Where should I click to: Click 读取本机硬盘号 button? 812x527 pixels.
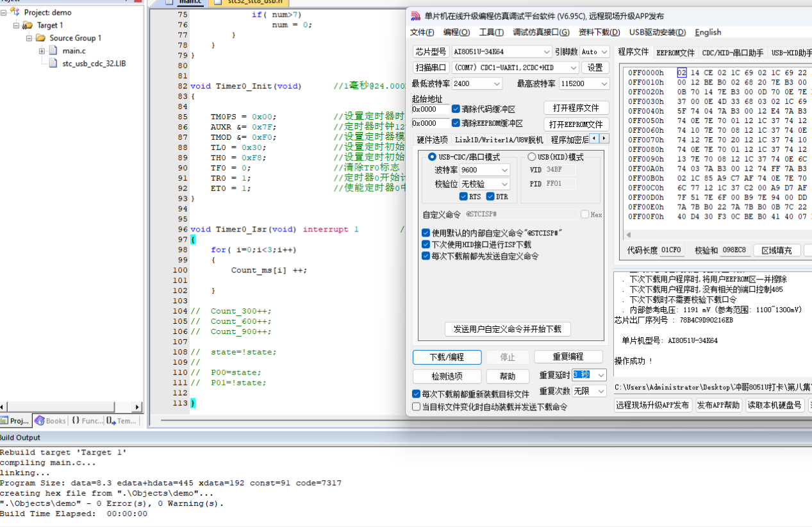[775, 405]
